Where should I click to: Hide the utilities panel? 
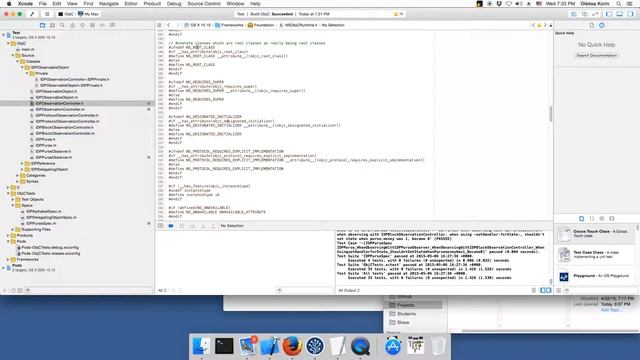click(631, 14)
